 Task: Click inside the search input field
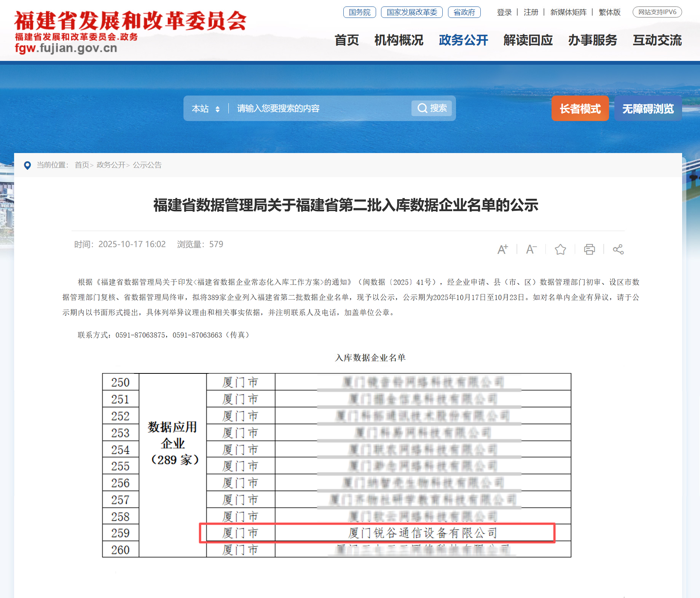click(305, 108)
